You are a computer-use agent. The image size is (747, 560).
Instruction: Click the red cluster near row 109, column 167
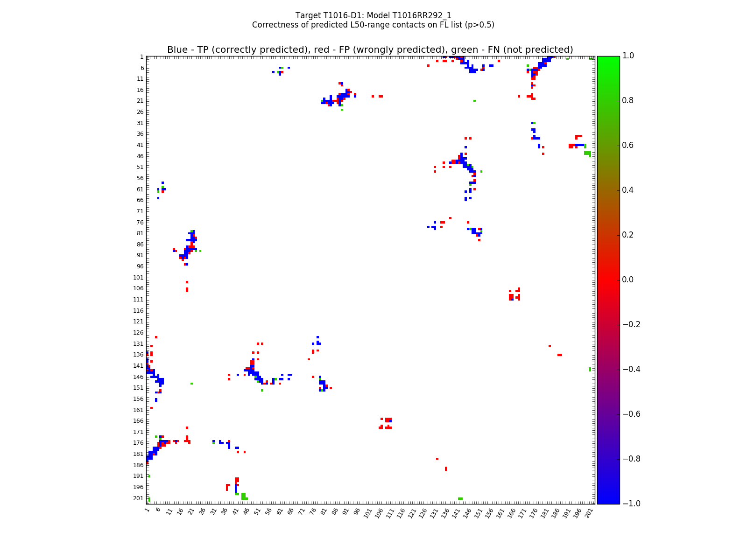513,296
